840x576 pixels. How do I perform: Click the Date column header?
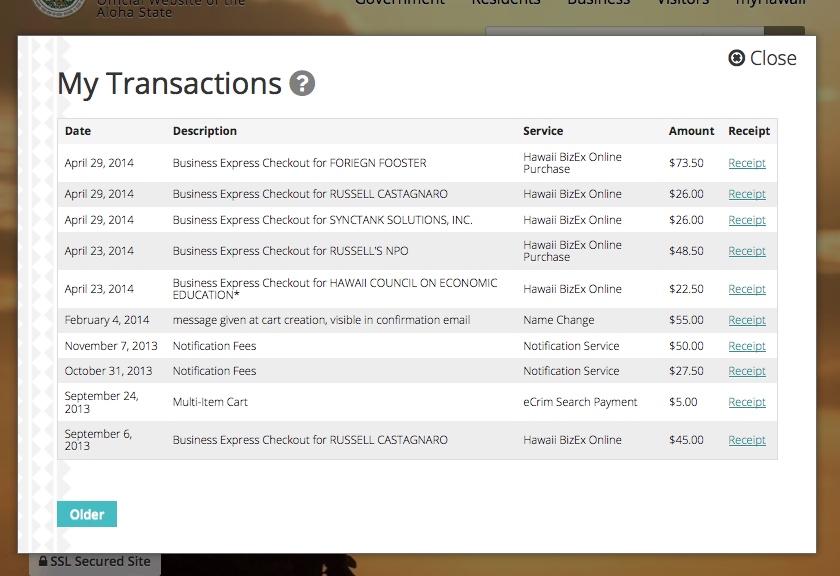pyautogui.click(x=78, y=131)
